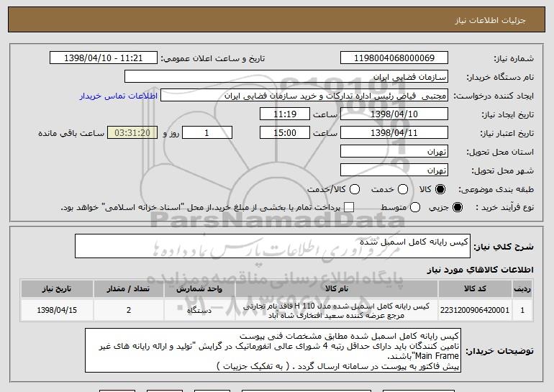Click the unit cell دستگاه
Viewport: 554px width, 392px height.
coord(199,310)
